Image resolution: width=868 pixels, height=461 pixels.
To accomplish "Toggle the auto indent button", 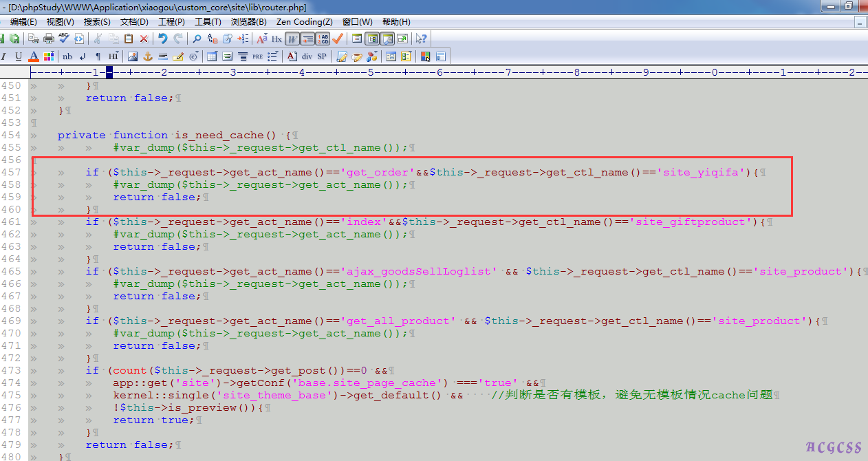I will (x=307, y=39).
